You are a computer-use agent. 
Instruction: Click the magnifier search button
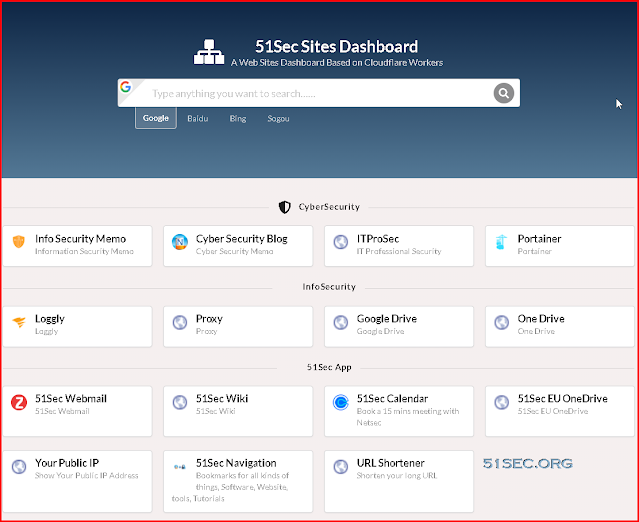pos(504,93)
